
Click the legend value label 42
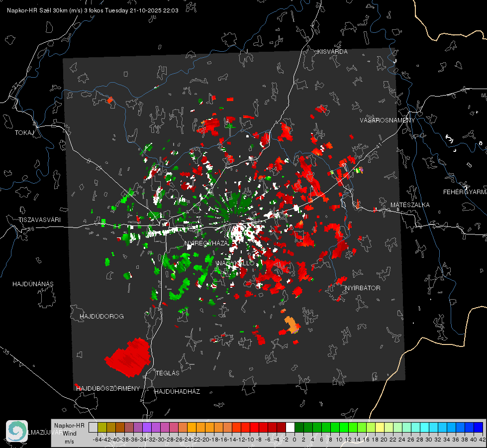tap(482, 440)
